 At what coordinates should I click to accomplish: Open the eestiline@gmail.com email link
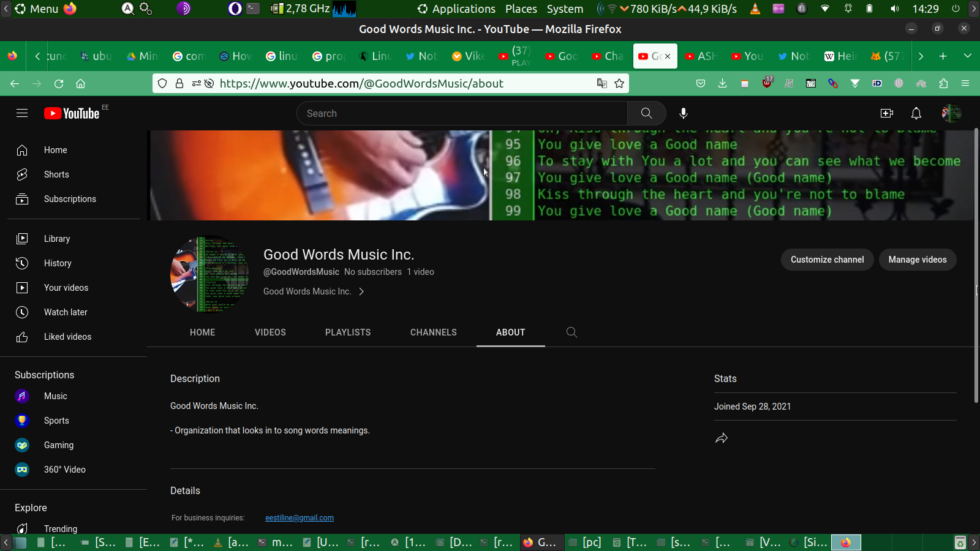[x=300, y=518]
